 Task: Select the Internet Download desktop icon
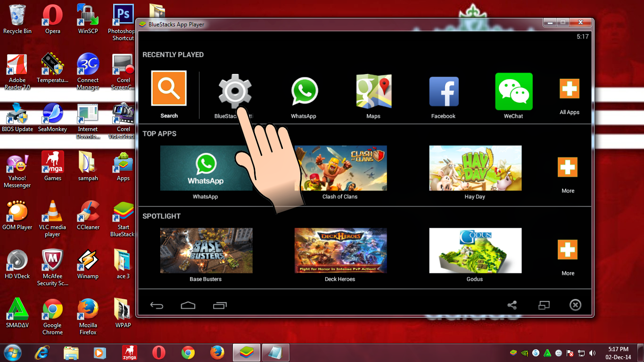88,121
